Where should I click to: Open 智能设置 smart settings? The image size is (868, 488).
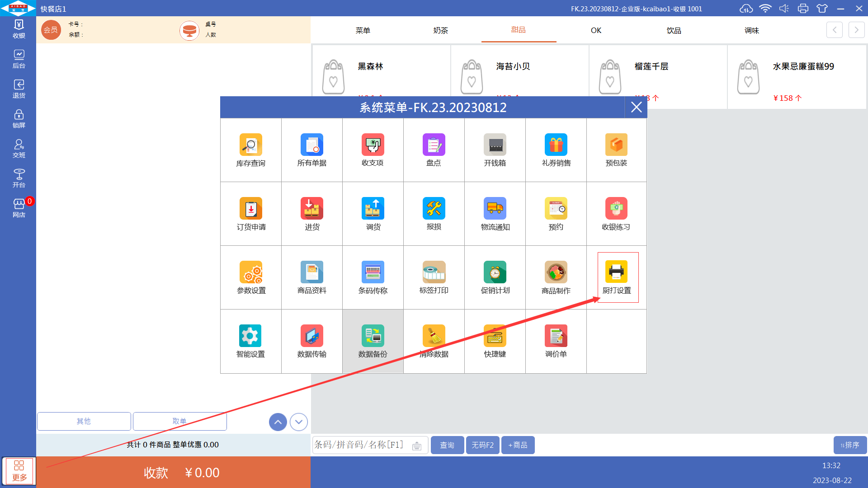click(251, 341)
